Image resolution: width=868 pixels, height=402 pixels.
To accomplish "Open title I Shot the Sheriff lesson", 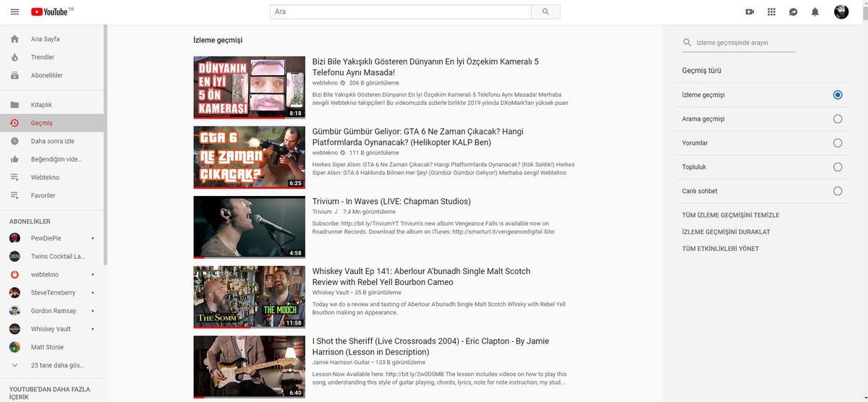I will pyautogui.click(x=431, y=346).
